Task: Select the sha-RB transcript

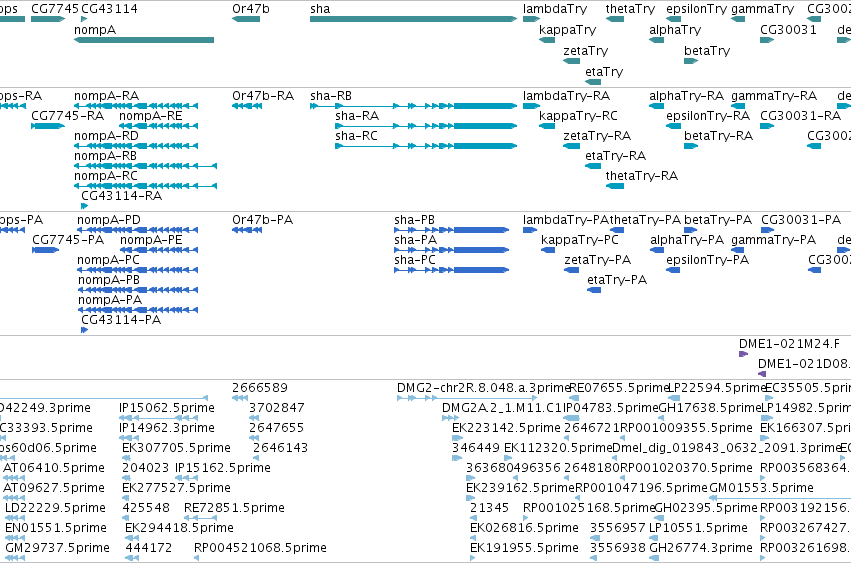Action: (x=414, y=106)
